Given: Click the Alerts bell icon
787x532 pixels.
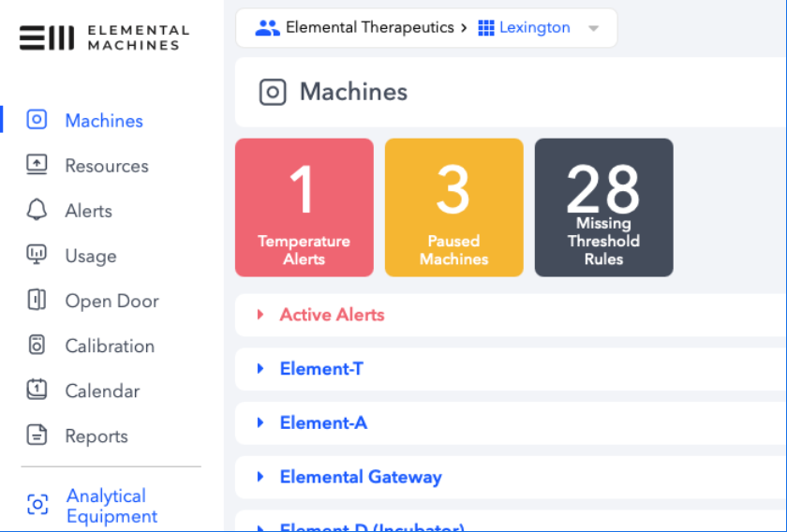Looking at the screenshot, I should coord(37,210).
